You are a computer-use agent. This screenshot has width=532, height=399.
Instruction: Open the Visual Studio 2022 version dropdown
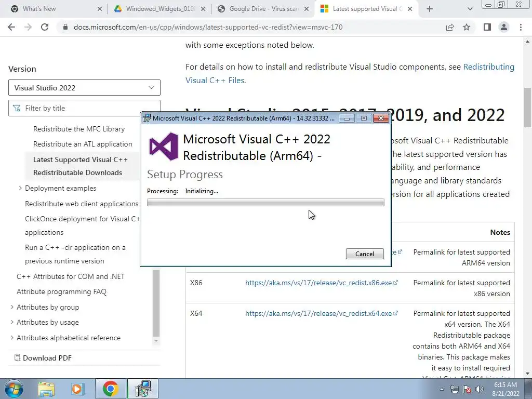point(84,87)
